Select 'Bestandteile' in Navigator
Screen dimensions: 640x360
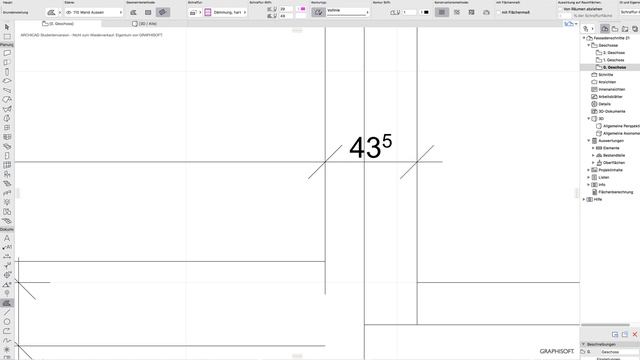614,156
